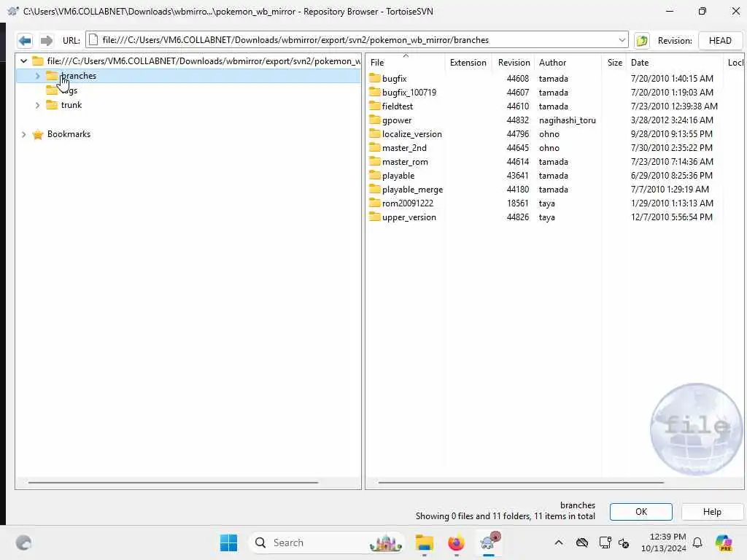Expand the trunk tree node
Screen dimensions: 747x560
click(38, 105)
